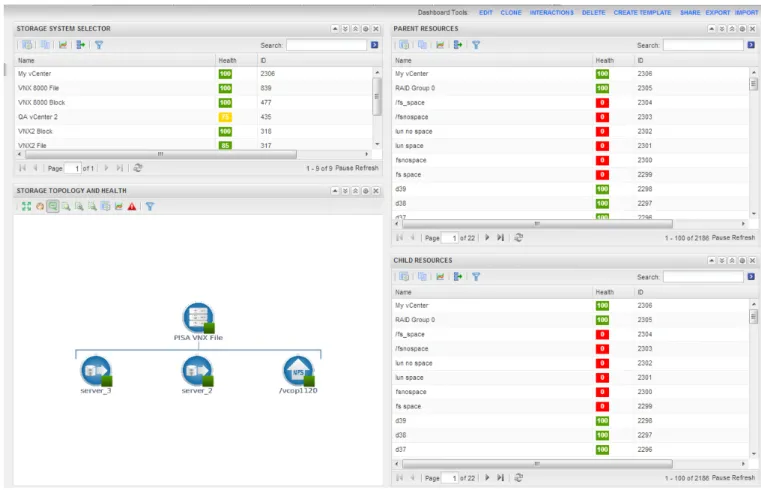The height and width of the screenshot is (490, 761).
Task: Open gear settings of Parent Resources panel
Action: coord(742,29)
